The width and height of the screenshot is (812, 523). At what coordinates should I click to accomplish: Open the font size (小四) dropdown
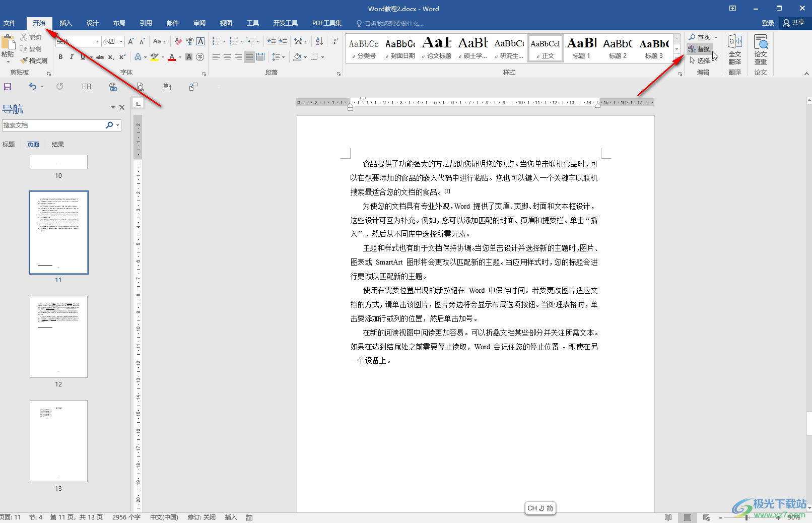pos(121,41)
